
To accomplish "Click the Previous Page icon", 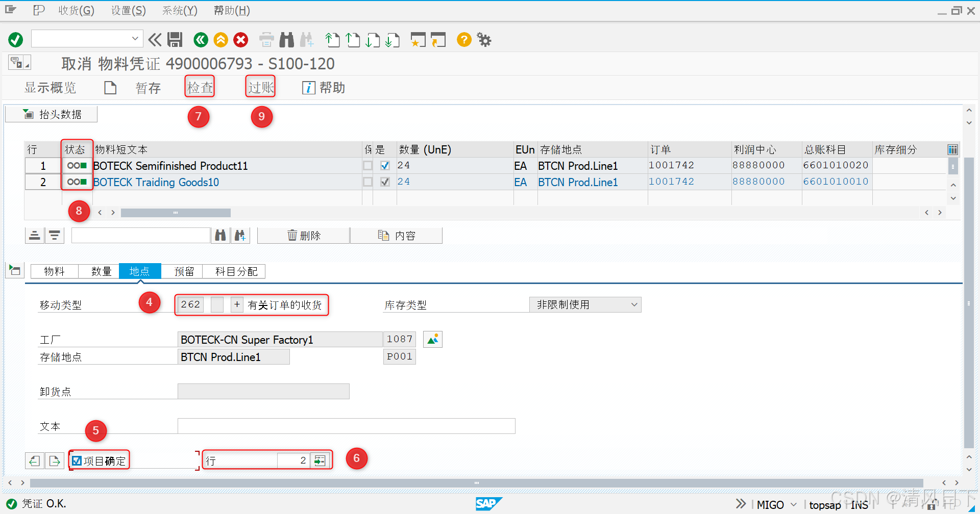I will (353, 39).
